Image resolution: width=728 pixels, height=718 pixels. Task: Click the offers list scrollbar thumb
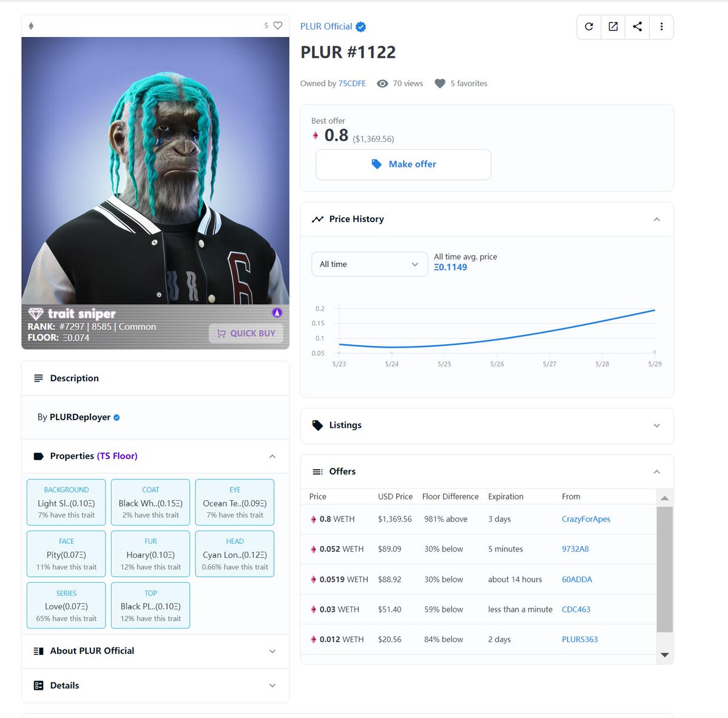(664, 569)
